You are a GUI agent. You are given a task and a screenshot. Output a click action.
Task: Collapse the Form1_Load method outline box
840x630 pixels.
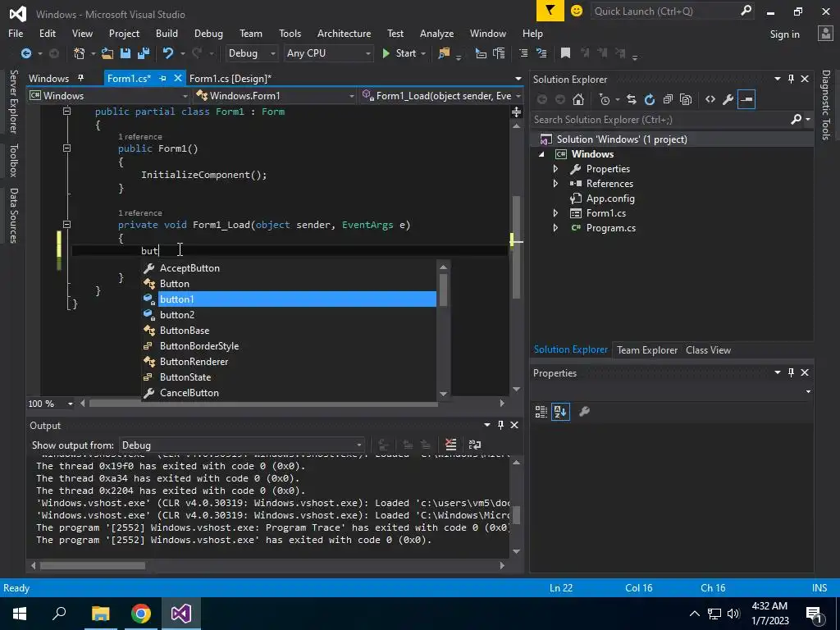(x=66, y=225)
